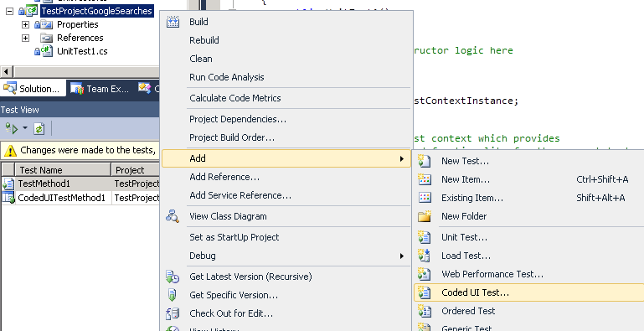This screenshot has width=644, height=331.
Task: Sort by Project column header
Action: click(136, 170)
